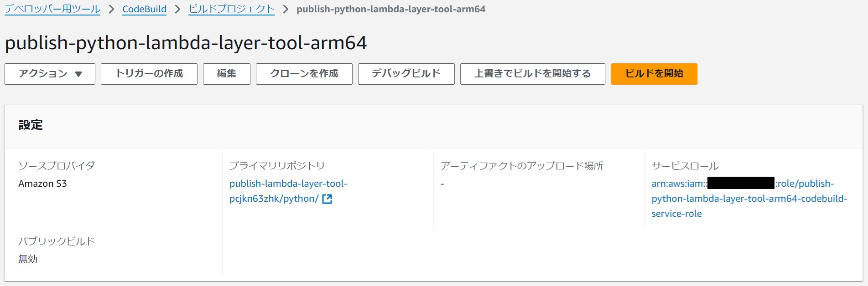The width and height of the screenshot is (868, 286).
Task: Start a デバッグビルド
Action: pyautogui.click(x=406, y=74)
